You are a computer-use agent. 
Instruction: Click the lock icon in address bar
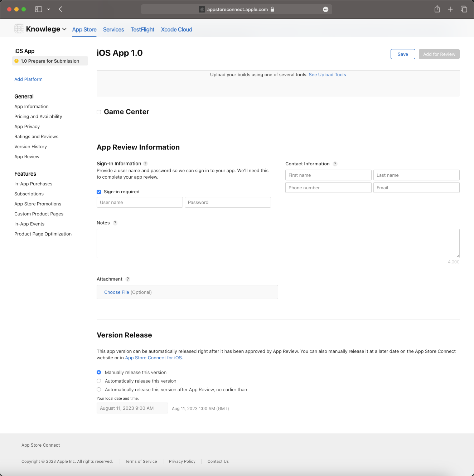(x=272, y=9)
